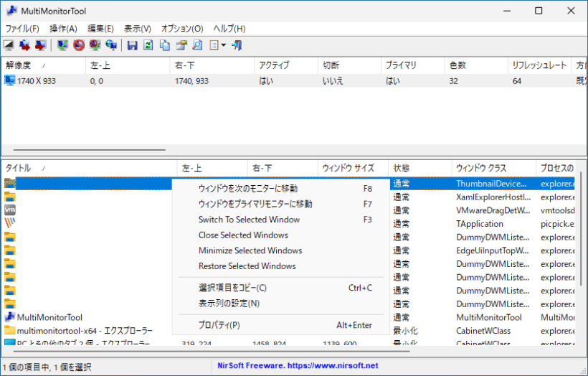Sort by the プライマリ column header
This screenshot has height=376, width=588.
(413, 65)
